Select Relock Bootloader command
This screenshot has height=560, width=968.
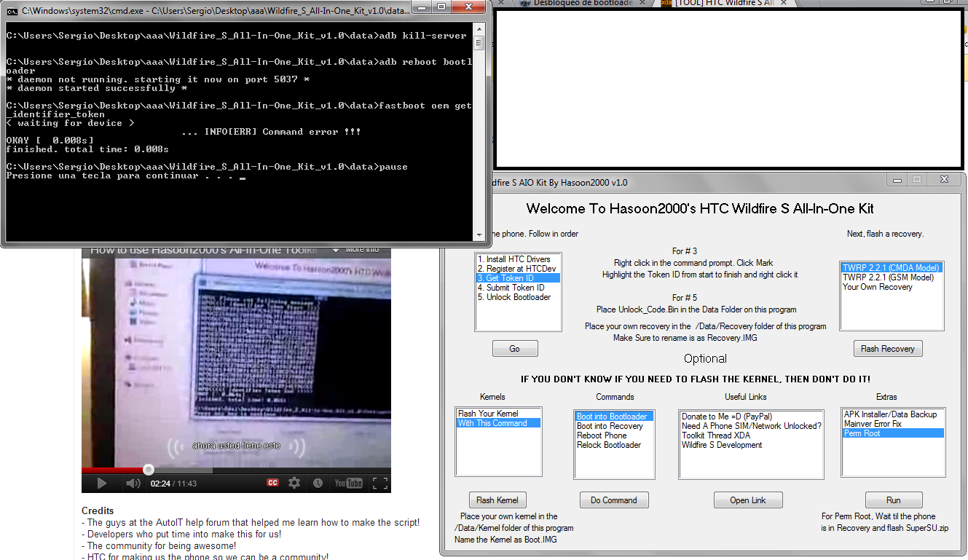point(614,445)
